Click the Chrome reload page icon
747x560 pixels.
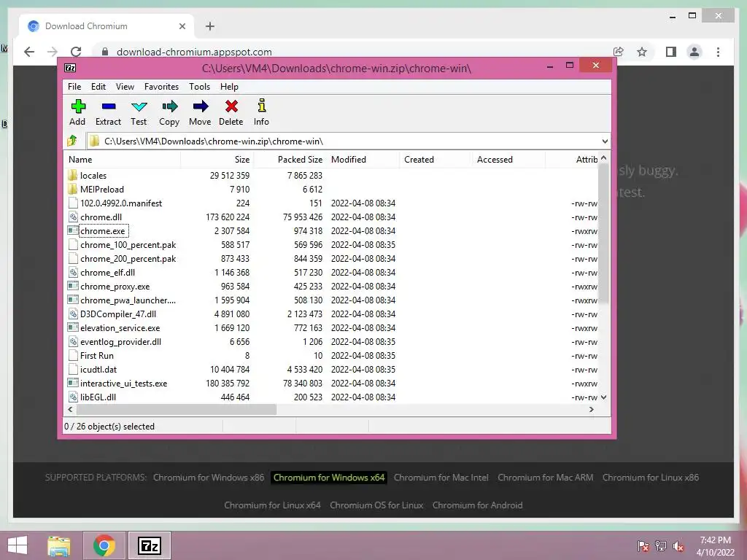76,52
